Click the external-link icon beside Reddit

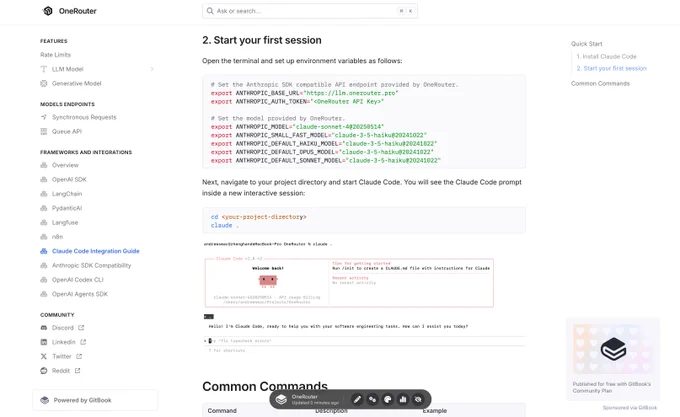pyautogui.click(x=77, y=371)
